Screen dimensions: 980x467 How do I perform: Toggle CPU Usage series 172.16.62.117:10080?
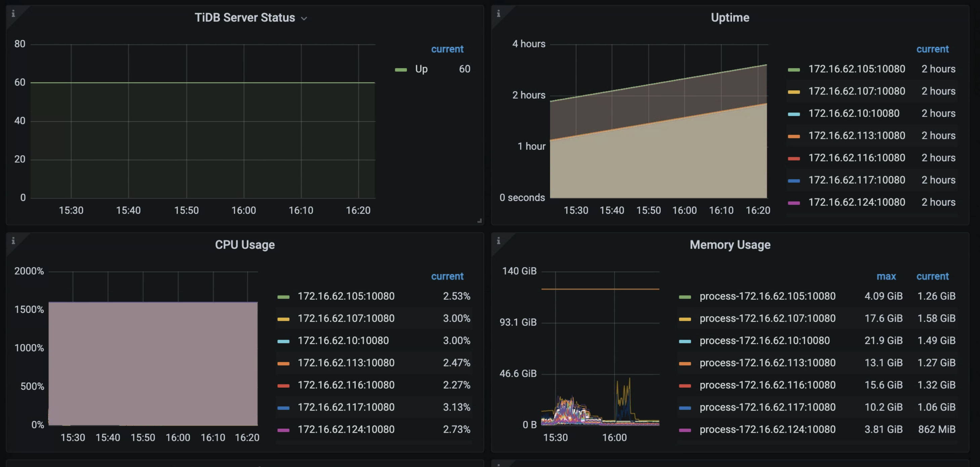346,407
